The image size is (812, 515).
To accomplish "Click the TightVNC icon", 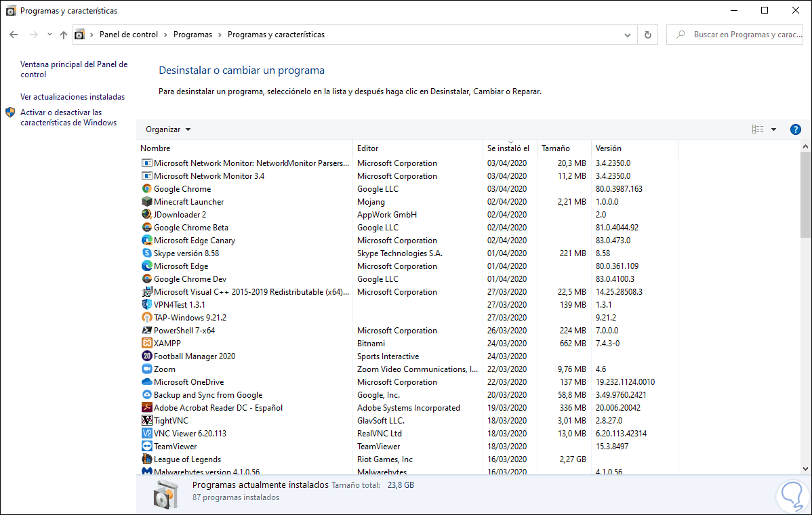I will tap(147, 420).
